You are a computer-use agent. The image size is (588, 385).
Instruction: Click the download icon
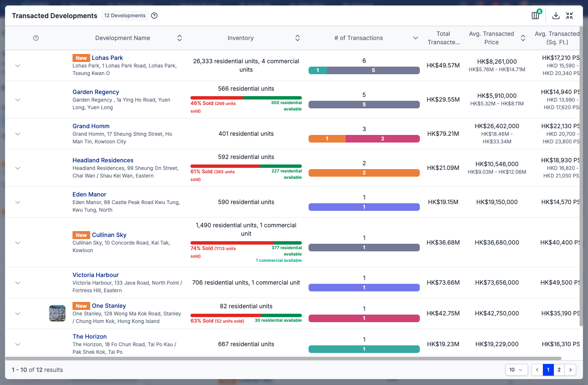556,16
